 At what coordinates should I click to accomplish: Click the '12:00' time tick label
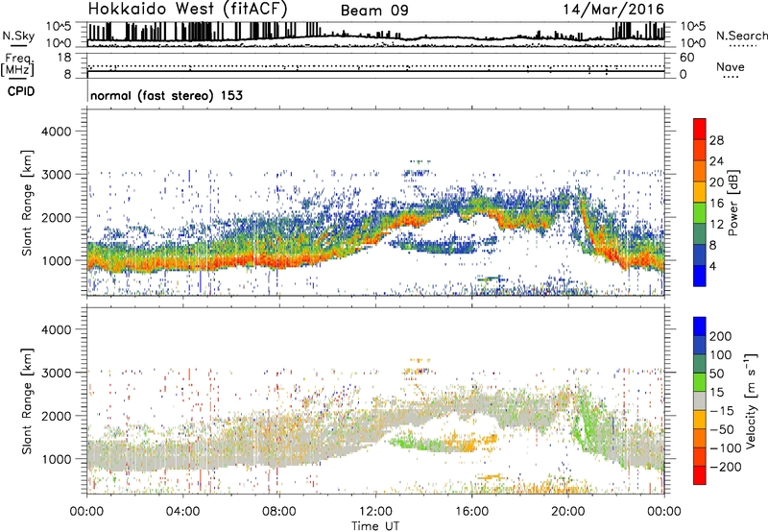[375, 512]
